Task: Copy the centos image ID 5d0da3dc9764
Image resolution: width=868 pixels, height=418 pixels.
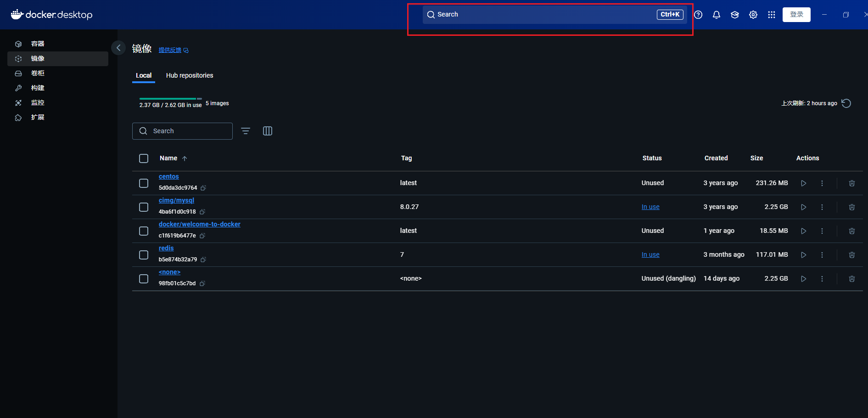Action: (203, 188)
